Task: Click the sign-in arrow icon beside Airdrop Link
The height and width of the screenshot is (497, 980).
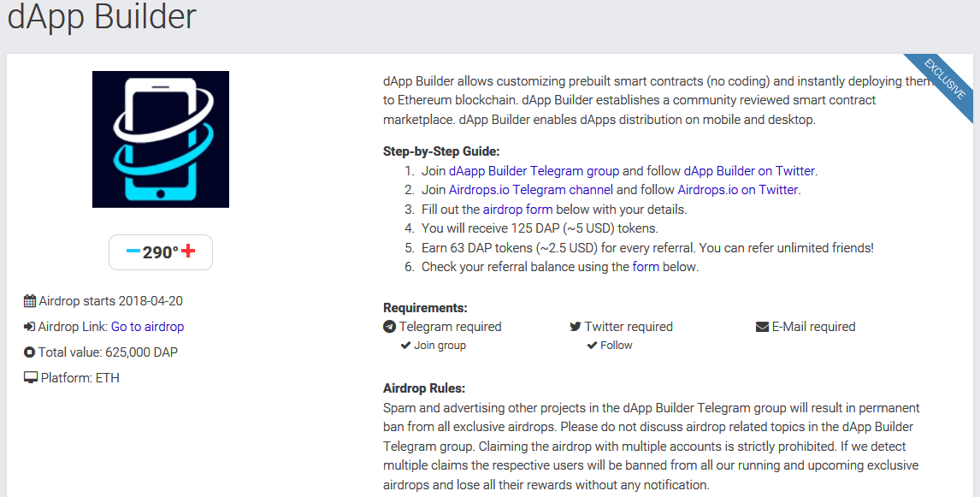Action: 29,326
